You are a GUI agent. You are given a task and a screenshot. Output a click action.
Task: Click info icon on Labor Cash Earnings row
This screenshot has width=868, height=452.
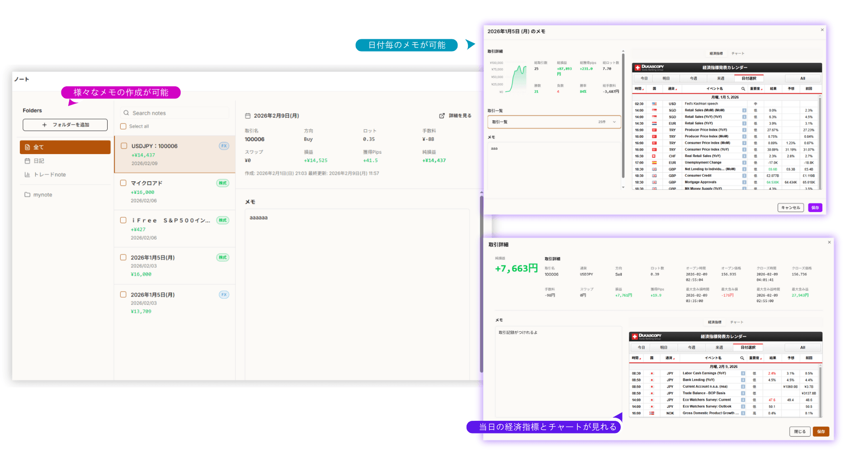pos(743,373)
